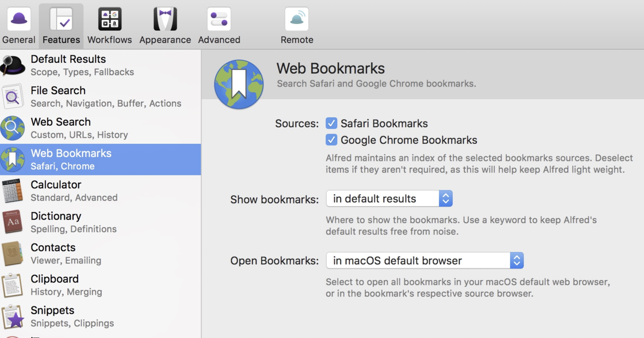Click the Clipboard icon in the sidebar
Viewport: 644px width, 338px height.
[x=12, y=285]
